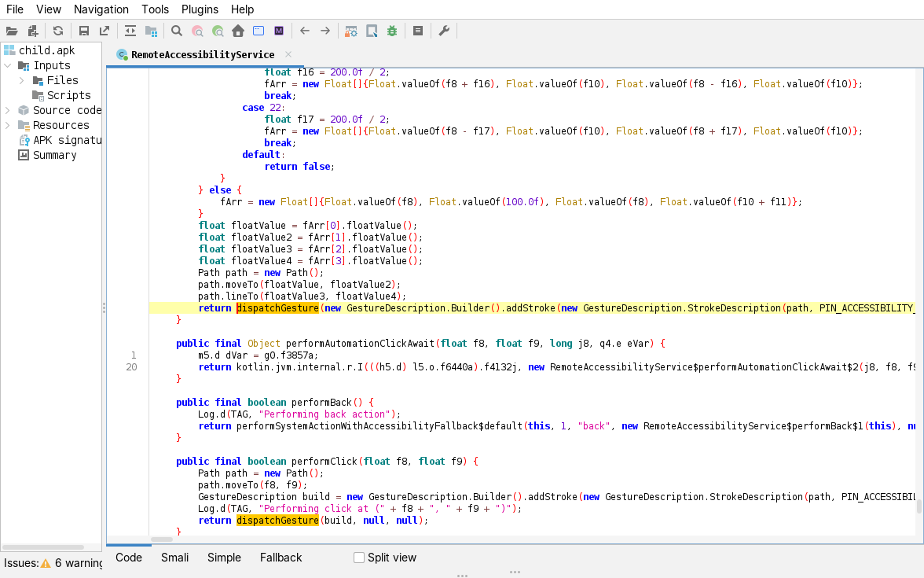The width and height of the screenshot is (924, 578).
Task: Open class search with the pink magnifier icon
Action: click(x=197, y=31)
